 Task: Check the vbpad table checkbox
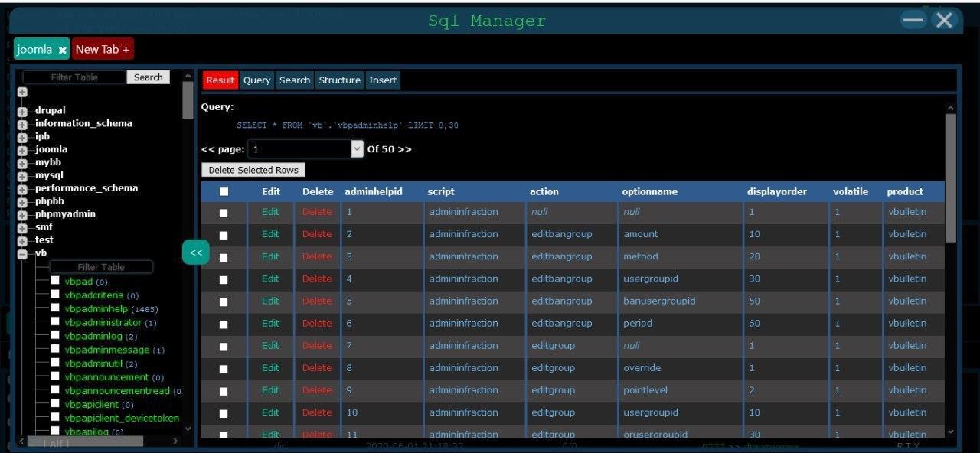click(x=55, y=280)
